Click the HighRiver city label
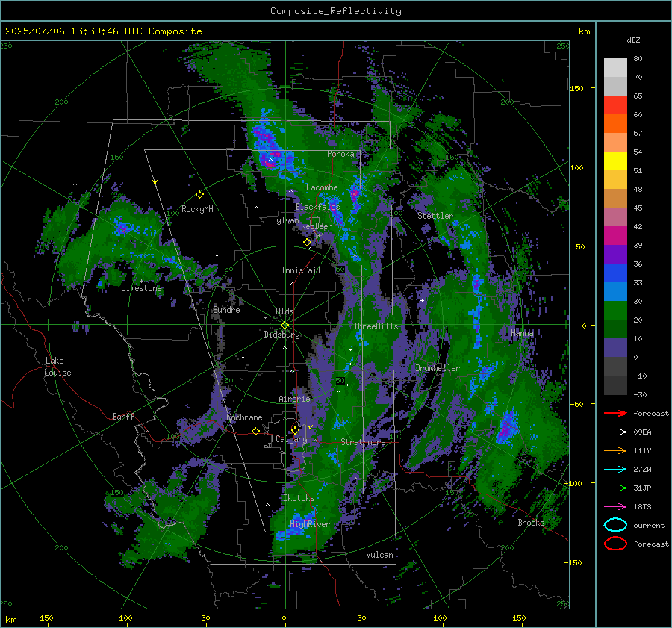The image size is (672, 628). click(310, 524)
